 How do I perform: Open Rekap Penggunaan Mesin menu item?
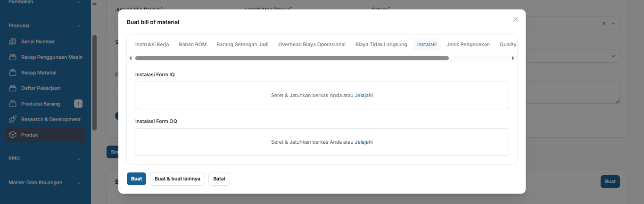point(46,57)
